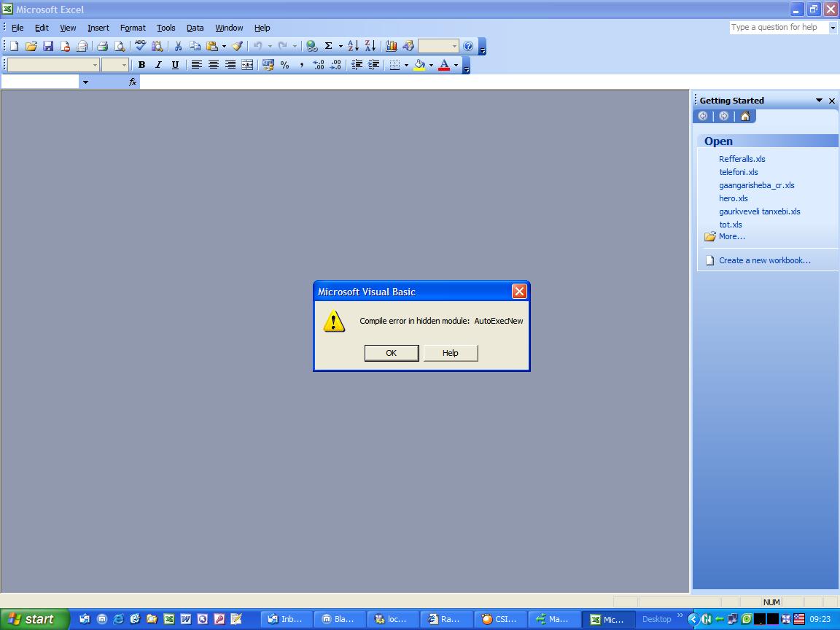
Task: Open the gaurkveveli tanxebi.xls file link
Action: coord(760,211)
